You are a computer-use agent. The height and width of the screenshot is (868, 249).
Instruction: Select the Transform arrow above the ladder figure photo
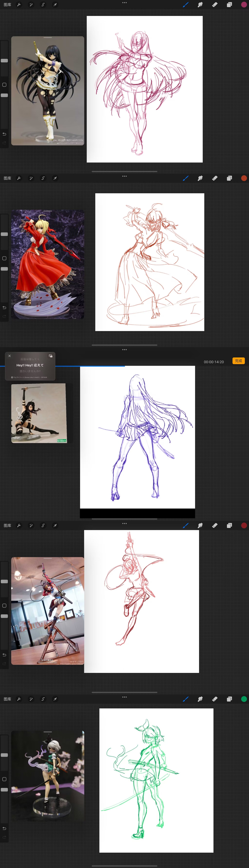click(x=55, y=525)
